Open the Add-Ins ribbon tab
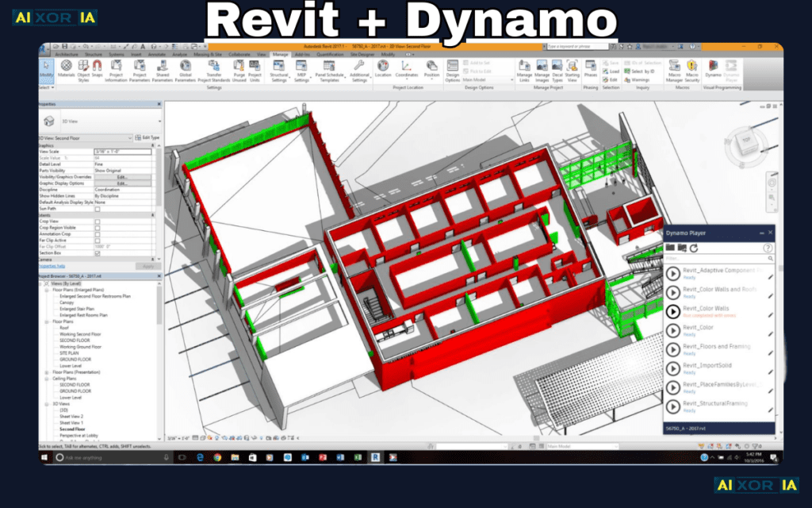Viewport: 812px width, 508px height. (x=302, y=55)
